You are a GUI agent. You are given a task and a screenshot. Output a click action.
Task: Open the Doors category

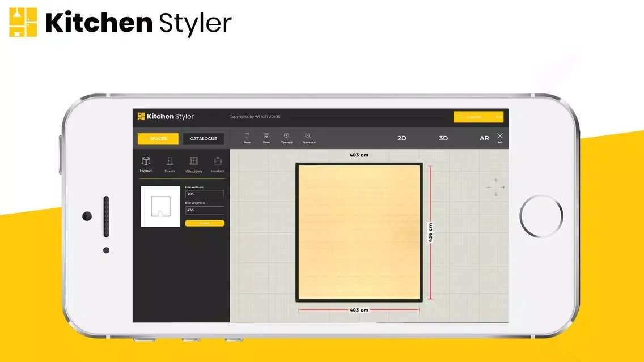tap(170, 165)
